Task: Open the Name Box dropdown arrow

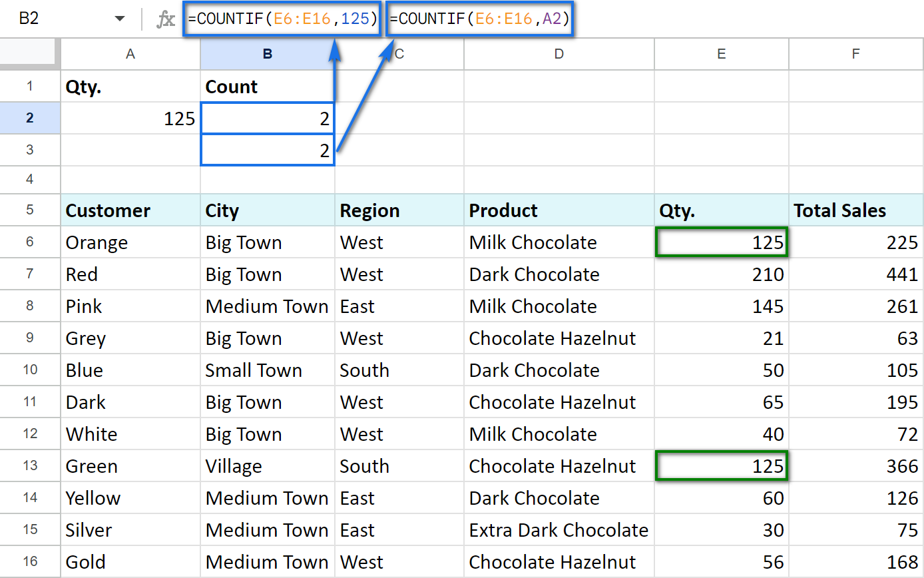Action: (120, 18)
